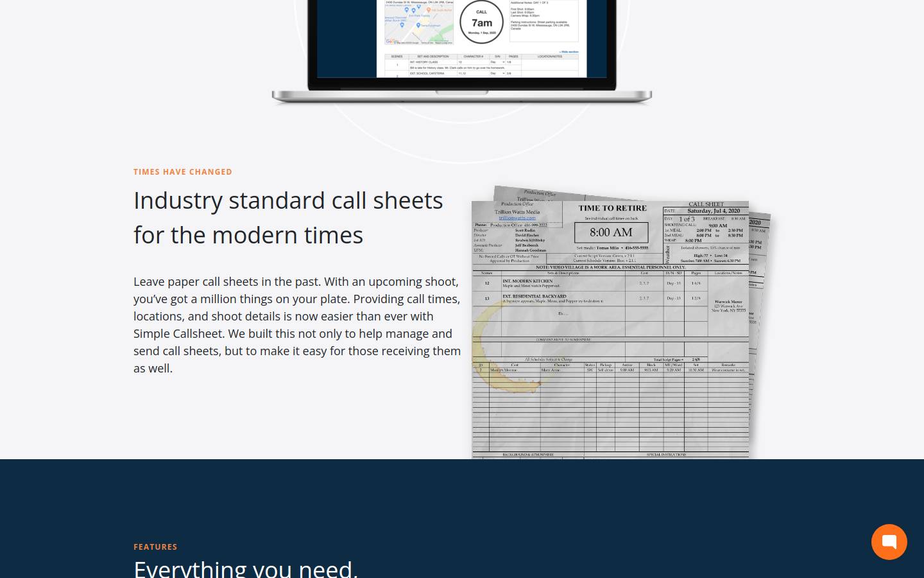Click the "FEATURES" section label

tap(155, 547)
